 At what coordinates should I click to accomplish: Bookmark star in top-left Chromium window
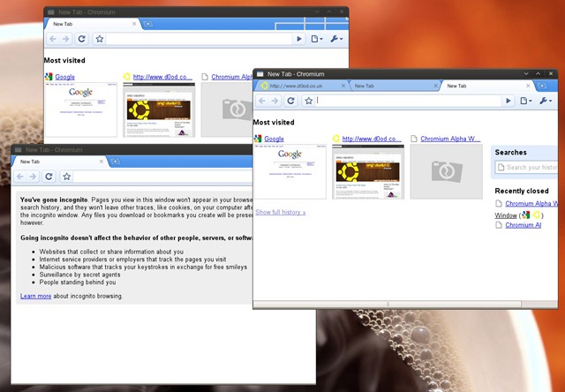tap(100, 39)
